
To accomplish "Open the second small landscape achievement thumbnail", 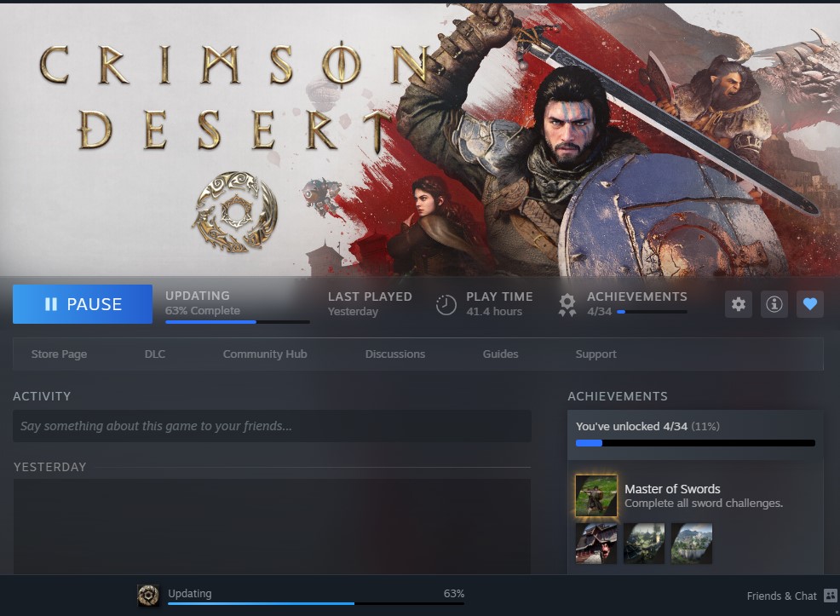I will (644, 544).
